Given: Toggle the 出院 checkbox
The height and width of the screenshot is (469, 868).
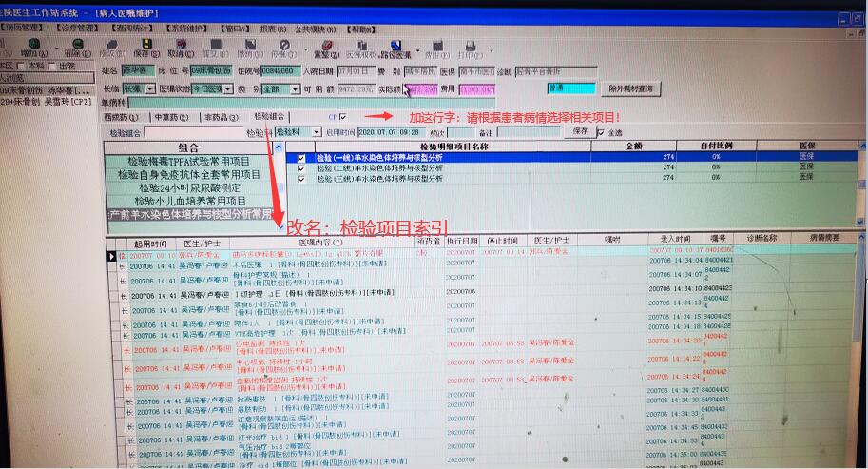Looking at the screenshot, I should (x=52, y=67).
